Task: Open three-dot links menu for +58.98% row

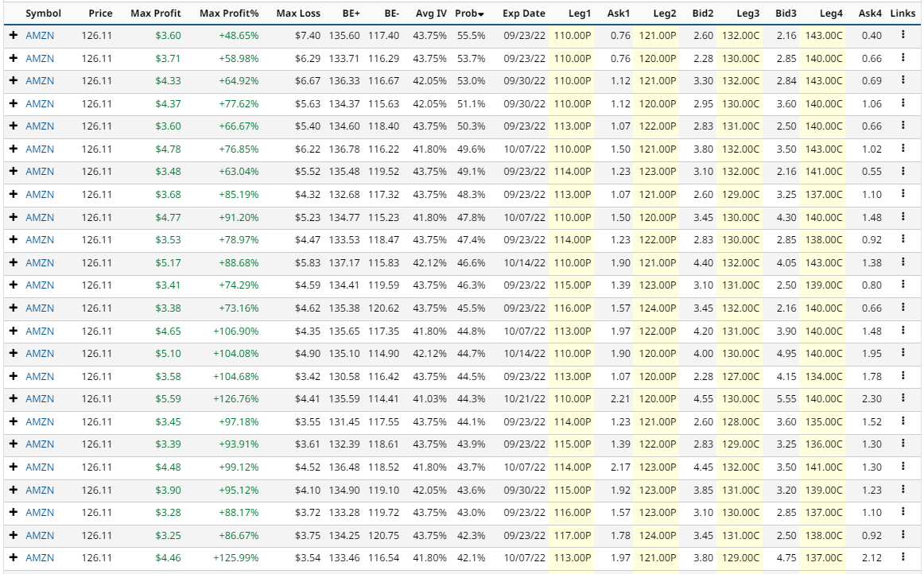Action: pyautogui.click(x=903, y=58)
